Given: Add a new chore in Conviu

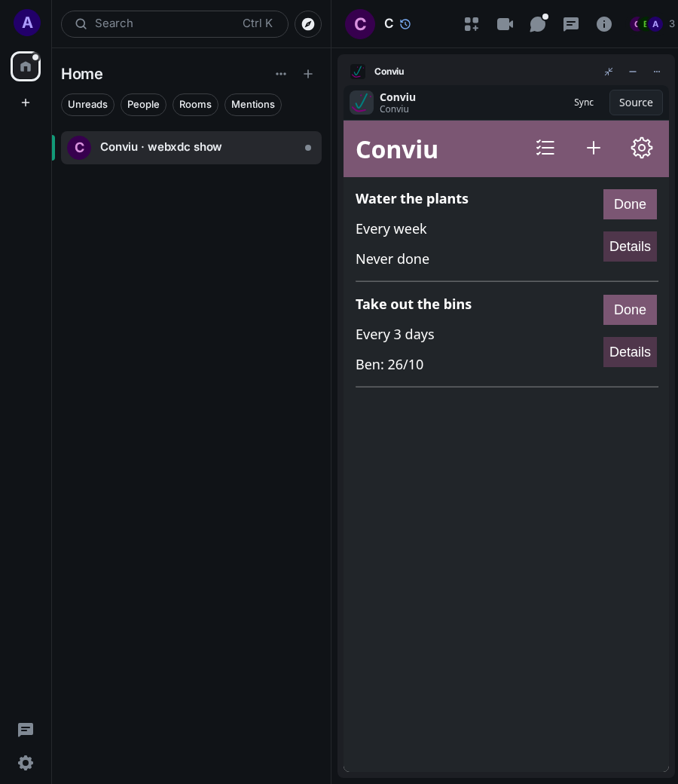Looking at the screenshot, I should point(594,148).
